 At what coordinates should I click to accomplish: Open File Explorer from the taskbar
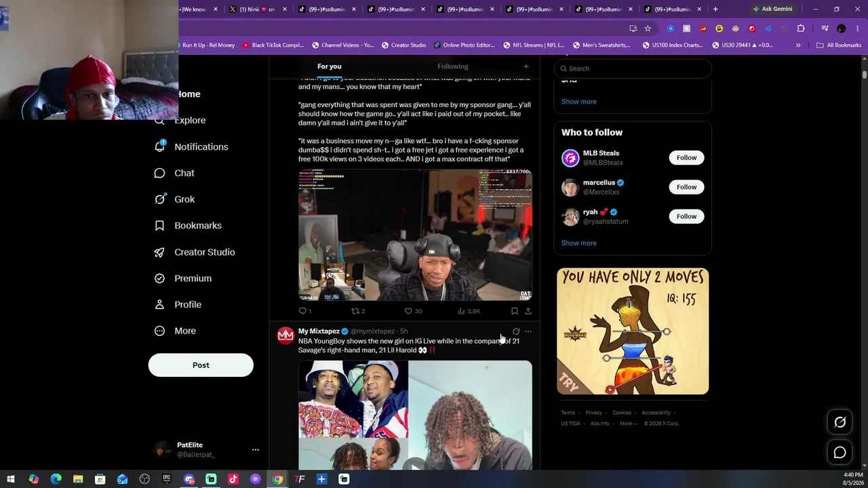78,479
